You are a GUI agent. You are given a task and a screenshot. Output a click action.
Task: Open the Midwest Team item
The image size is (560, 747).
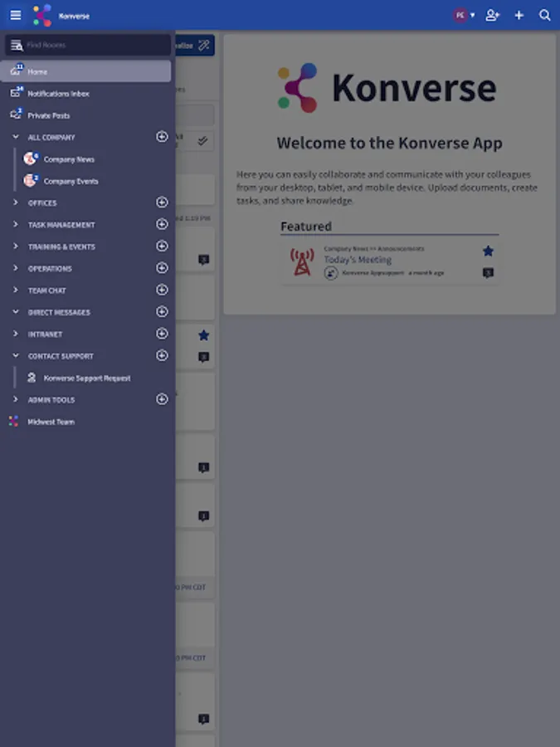51,422
